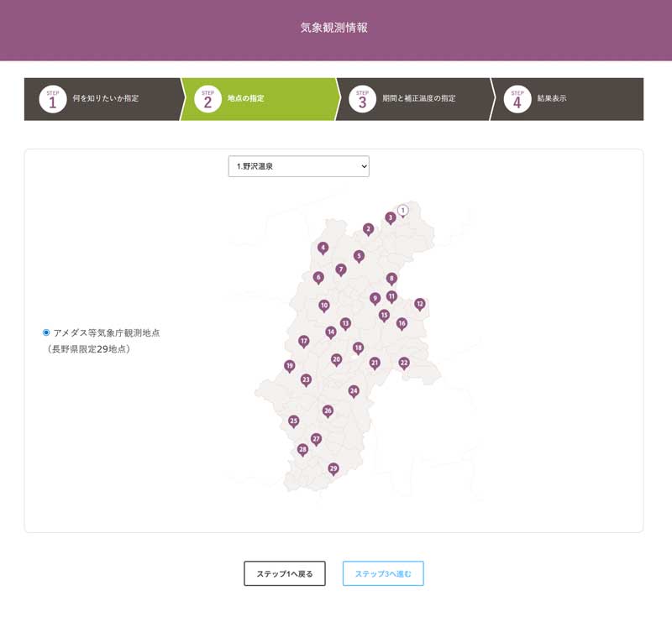
Task: Click the step 2 地点の指定 tab
Action: 256,99
